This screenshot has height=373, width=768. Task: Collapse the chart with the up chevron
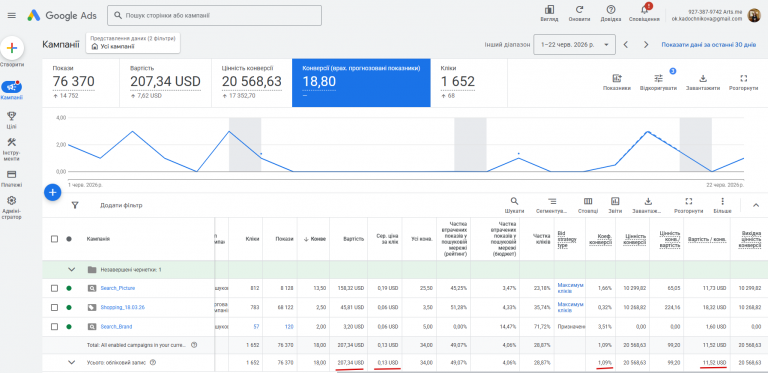click(x=756, y=205)
